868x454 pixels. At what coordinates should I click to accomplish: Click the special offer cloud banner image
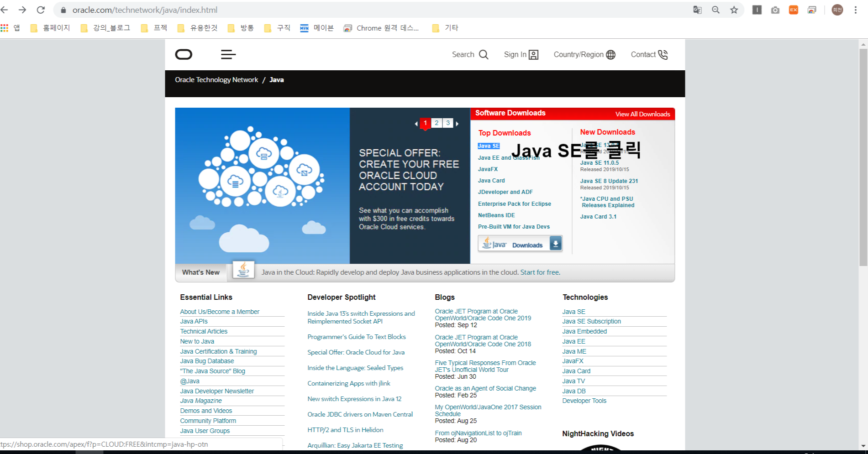[262, 186]
